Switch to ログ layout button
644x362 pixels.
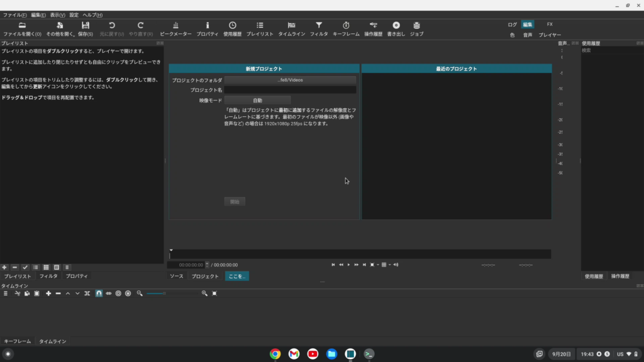point(512,25)
